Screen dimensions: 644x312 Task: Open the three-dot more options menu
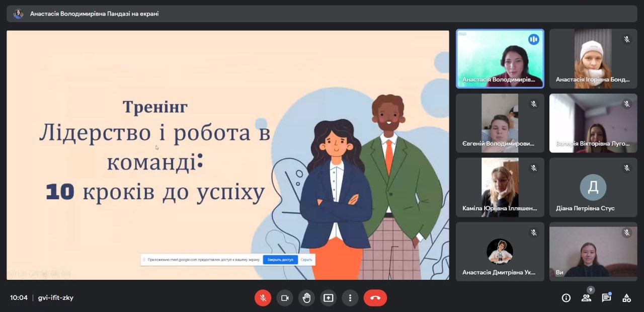point(350,298)
